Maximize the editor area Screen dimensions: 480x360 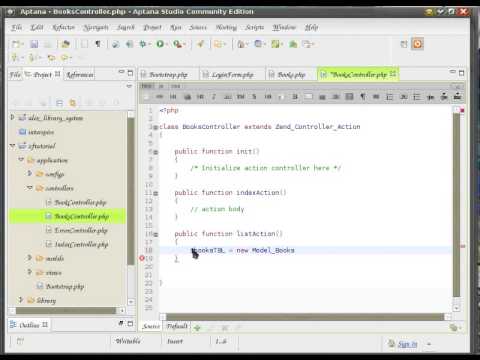tap(462, 73)
